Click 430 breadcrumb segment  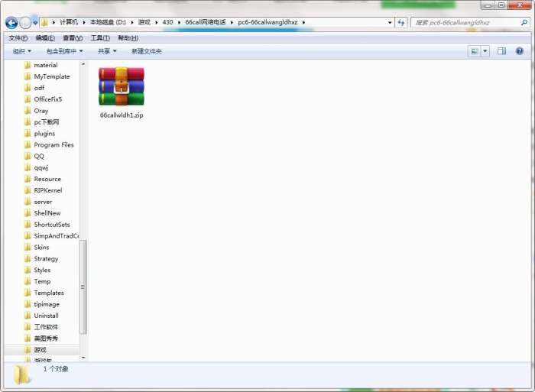click(x=167, y=22)
